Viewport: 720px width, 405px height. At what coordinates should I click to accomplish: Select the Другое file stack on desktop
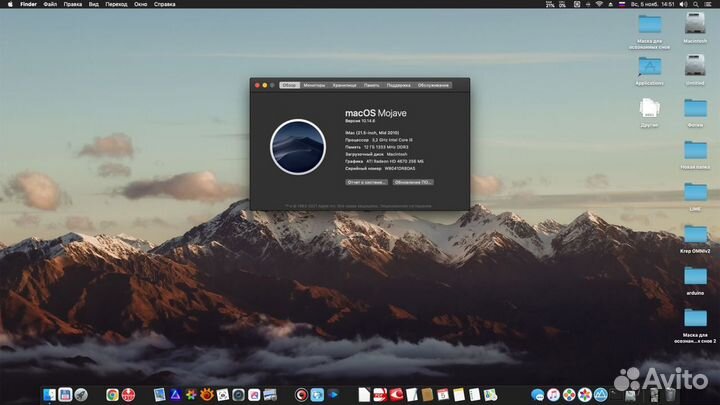(x=649, y=112)
